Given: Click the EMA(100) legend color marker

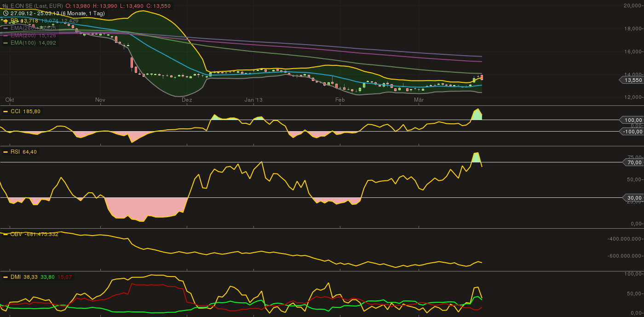Looking at the screenshot, I should coord(6,43).
